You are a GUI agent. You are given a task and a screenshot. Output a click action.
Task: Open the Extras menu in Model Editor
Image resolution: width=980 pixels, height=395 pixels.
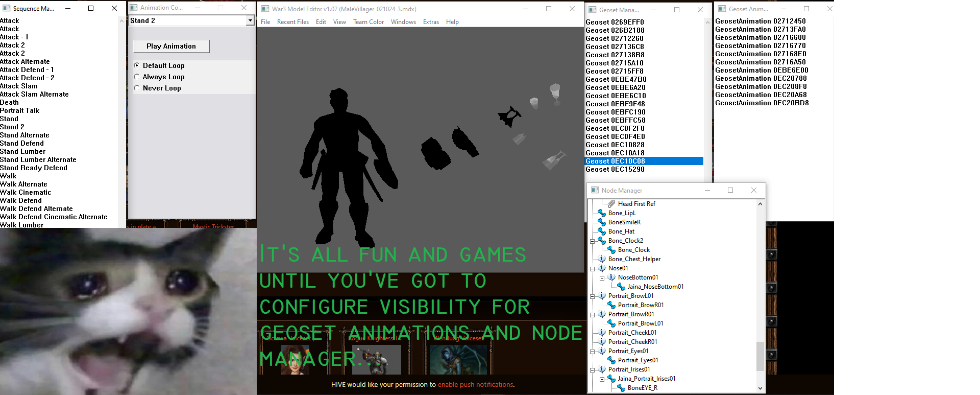[x=431, y=22]
